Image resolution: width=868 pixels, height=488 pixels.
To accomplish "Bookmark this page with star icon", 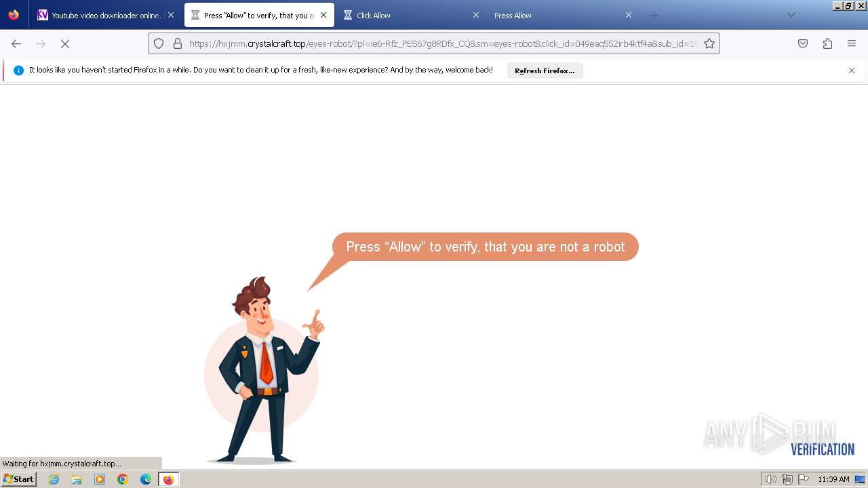I will click(709, 43).
